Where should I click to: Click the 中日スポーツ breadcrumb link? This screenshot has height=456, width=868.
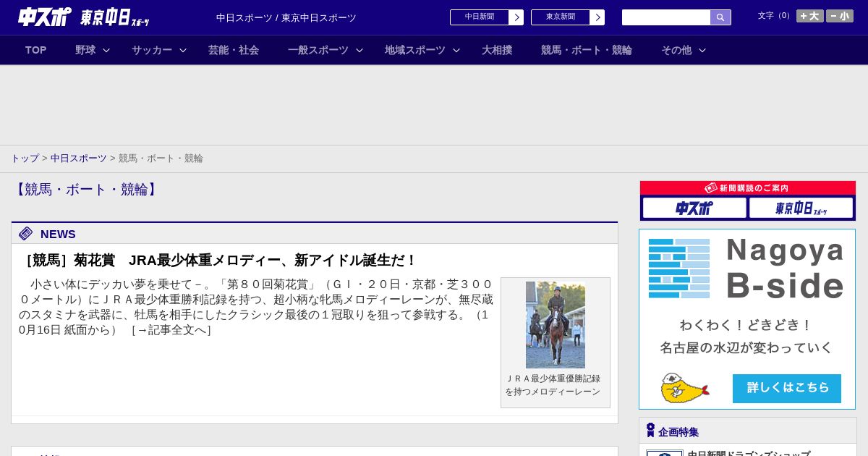[x=79, y=158]
